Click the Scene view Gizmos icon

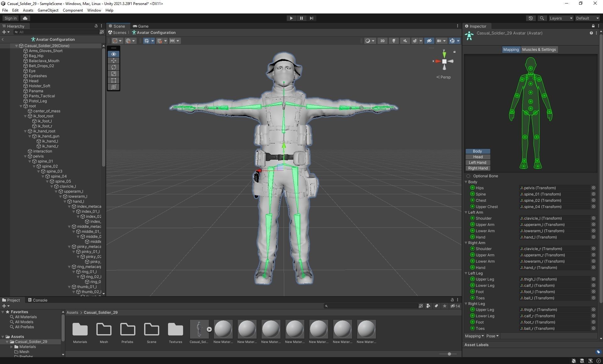452,41
